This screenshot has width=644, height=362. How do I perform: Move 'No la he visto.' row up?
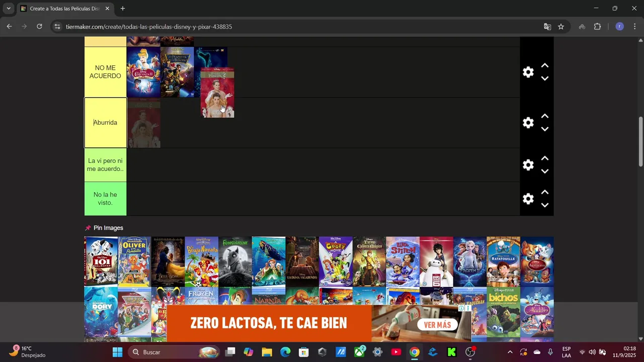[544, 192]
